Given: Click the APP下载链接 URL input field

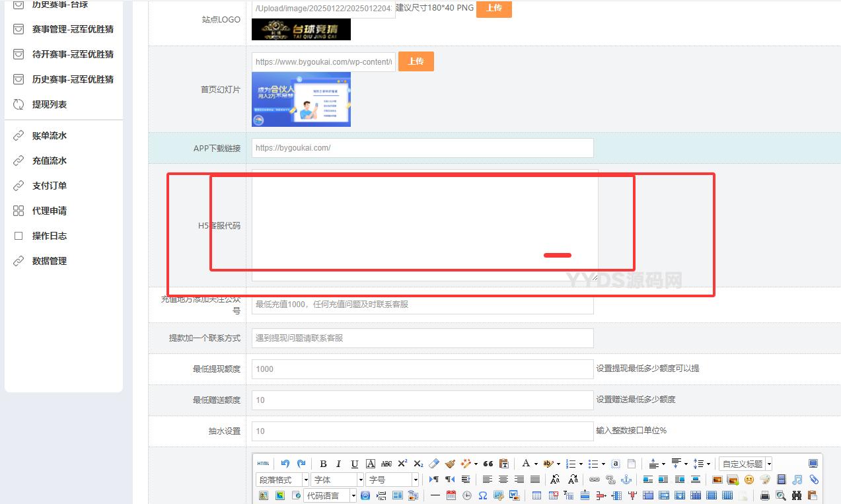Looking at the screenshot, I should (421, 148).
